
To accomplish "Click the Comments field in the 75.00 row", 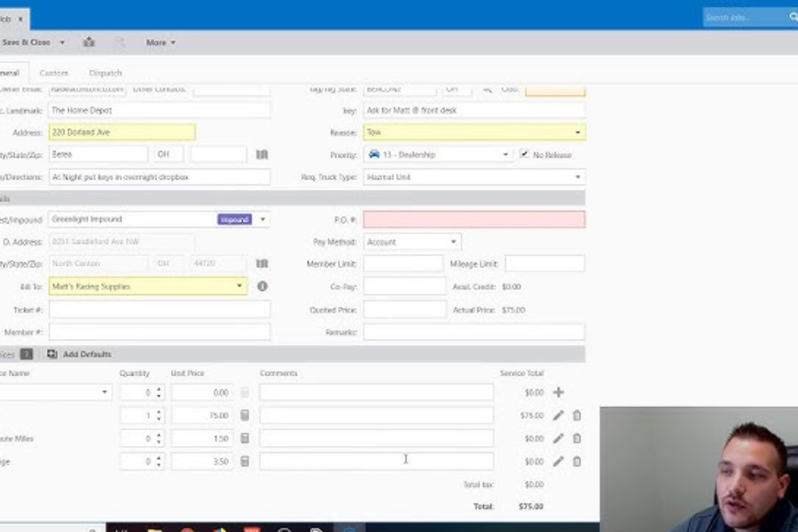I will 377,416.
